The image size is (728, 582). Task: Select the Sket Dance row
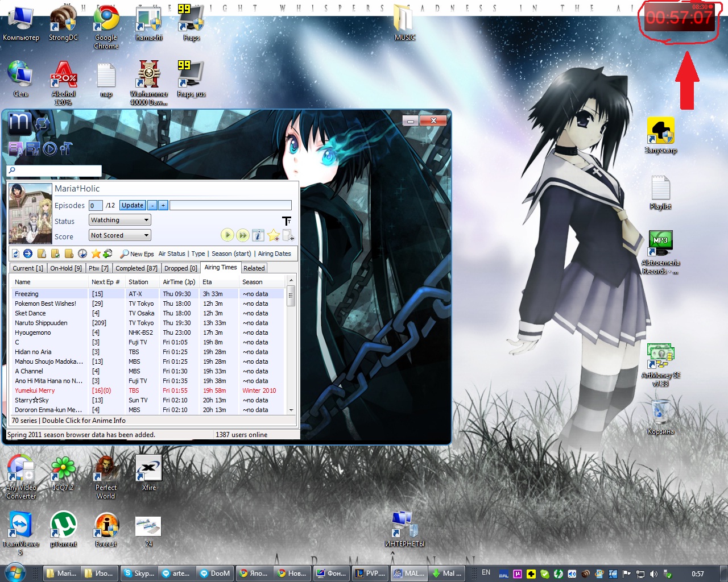(148, 313)
